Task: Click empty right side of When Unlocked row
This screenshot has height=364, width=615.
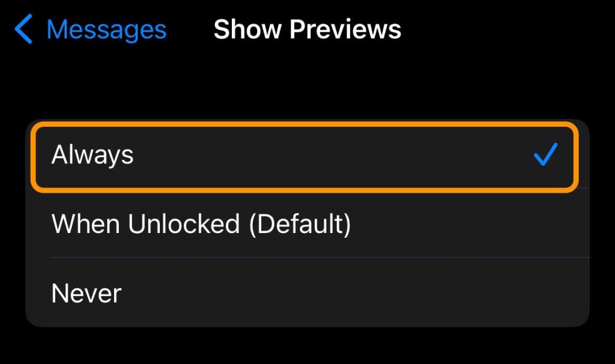Action: (480, 224)
